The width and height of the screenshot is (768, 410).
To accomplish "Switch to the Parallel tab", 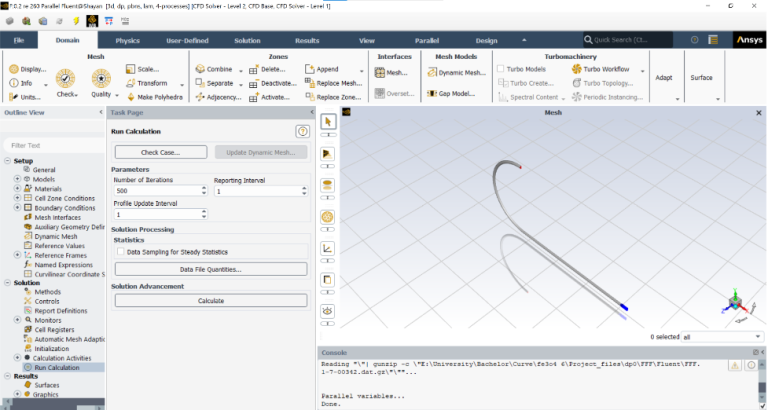I will (427, 40).
